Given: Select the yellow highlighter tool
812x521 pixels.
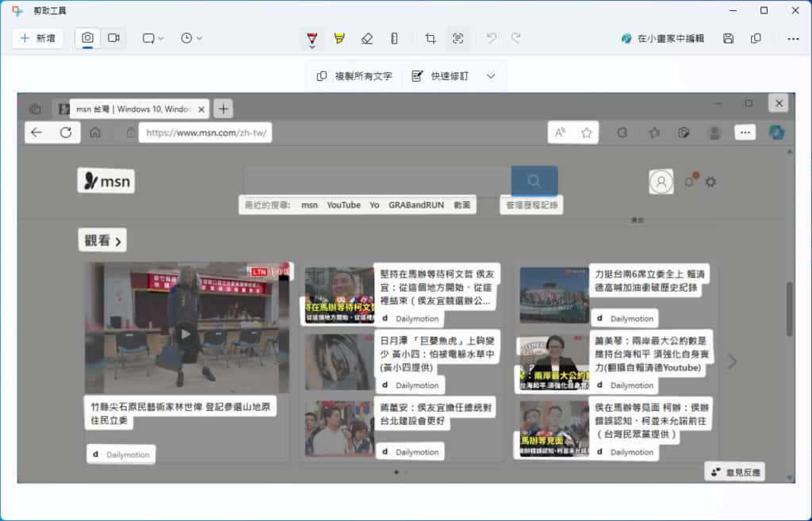Looking at the screenshot, I should (339, 38).
